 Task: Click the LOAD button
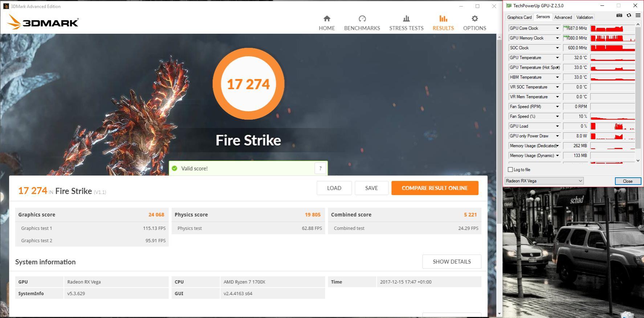[334, 188]
